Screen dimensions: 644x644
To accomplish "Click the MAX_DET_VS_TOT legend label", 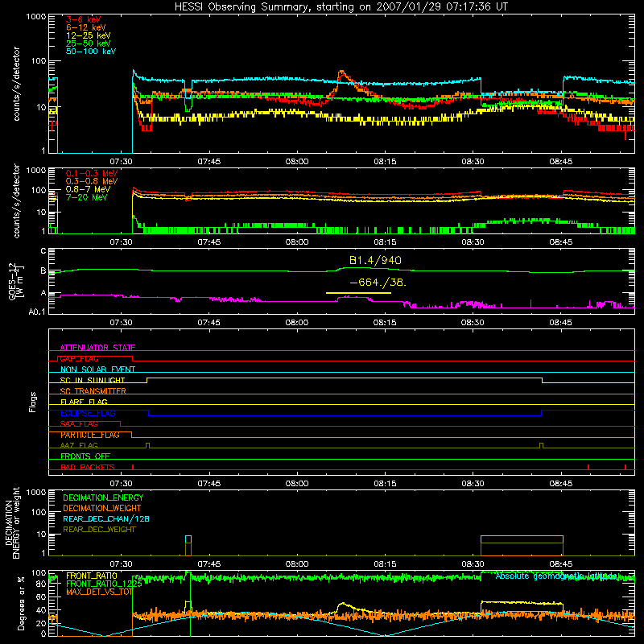I will [x=99, y=592].
